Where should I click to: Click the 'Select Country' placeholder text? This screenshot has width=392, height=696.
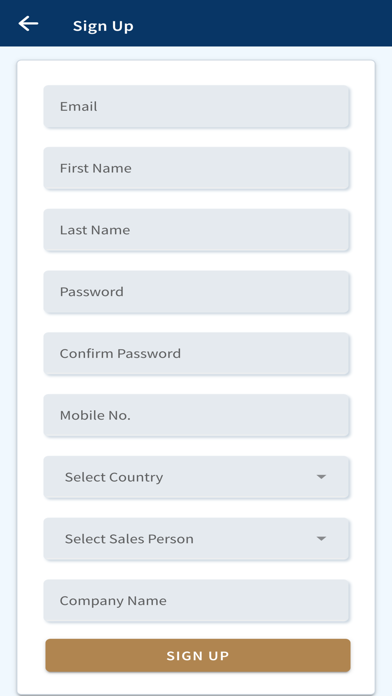click(114, 477)
